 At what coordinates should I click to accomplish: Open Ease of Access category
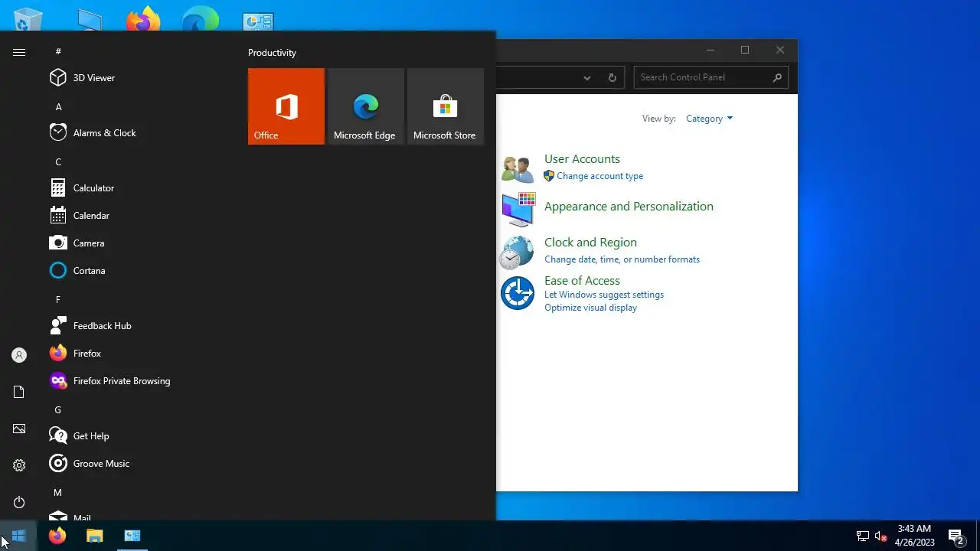pyautogui.click(x=582, y=281)
